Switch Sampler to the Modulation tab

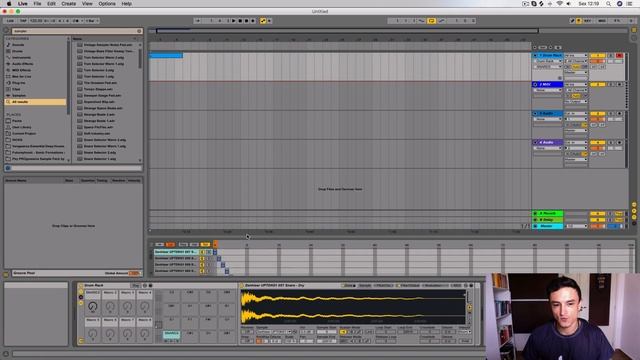(x=436, y=285)
